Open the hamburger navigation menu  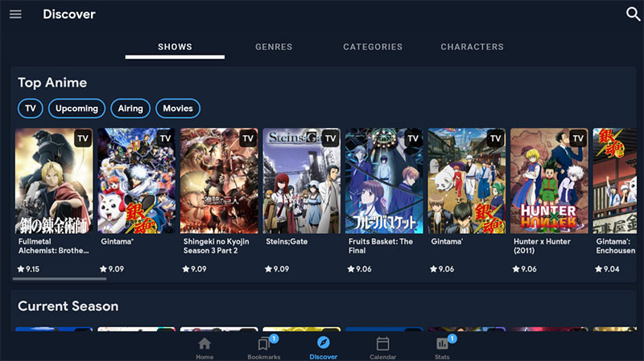15,14
